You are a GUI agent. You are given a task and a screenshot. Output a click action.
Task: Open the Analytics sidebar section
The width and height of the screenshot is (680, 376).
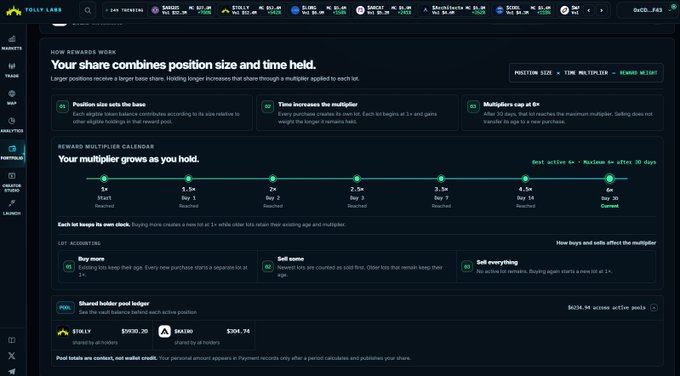(x=12, y=125)
